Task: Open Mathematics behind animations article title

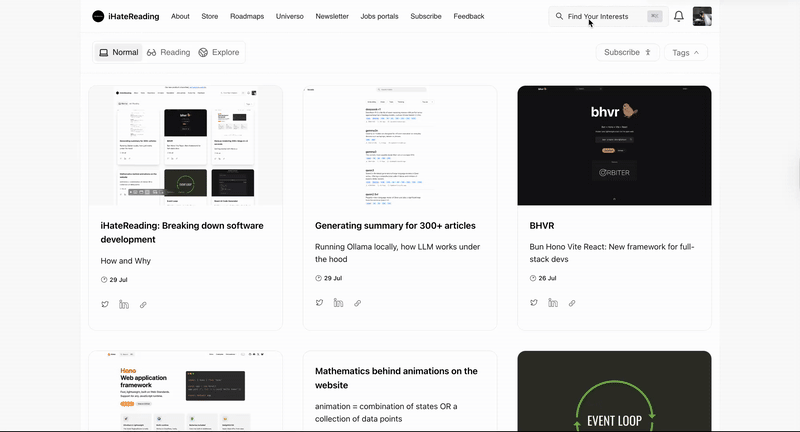Action: tap(396, 378)
